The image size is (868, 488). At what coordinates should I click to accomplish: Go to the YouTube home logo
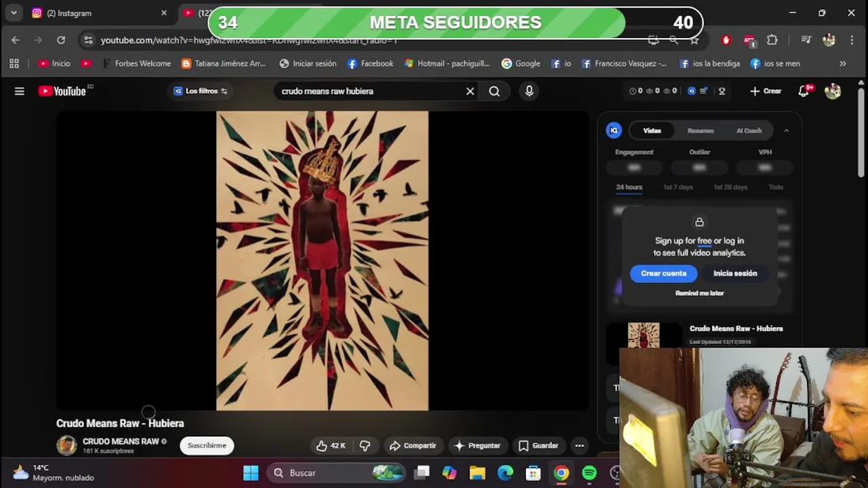point(62,91)
